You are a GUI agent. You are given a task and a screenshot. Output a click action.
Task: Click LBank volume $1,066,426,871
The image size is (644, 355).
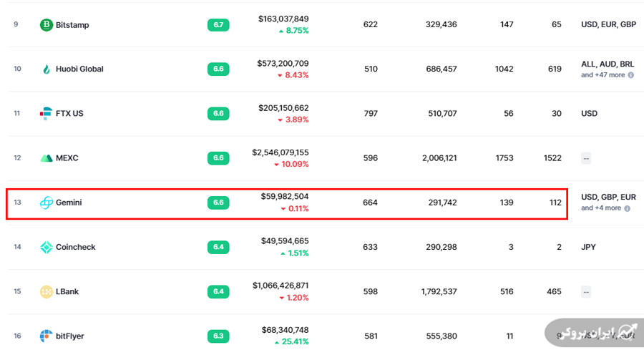tap(280, 286)
